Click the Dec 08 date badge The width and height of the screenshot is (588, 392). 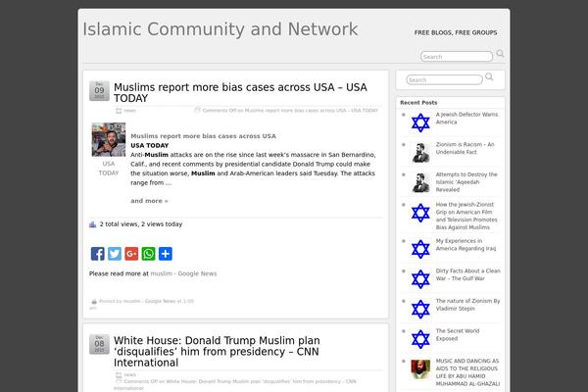pyautogui.click(x=99, y=344)
